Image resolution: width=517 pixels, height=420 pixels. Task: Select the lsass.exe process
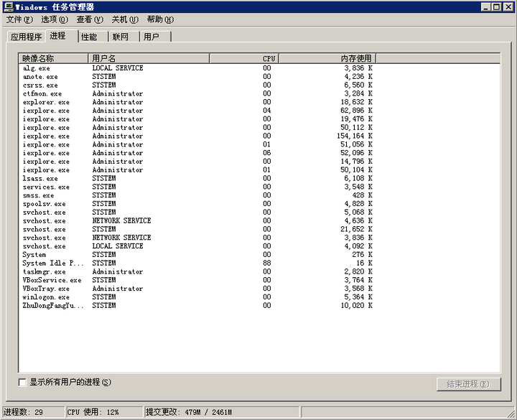(x=197, y=179)
